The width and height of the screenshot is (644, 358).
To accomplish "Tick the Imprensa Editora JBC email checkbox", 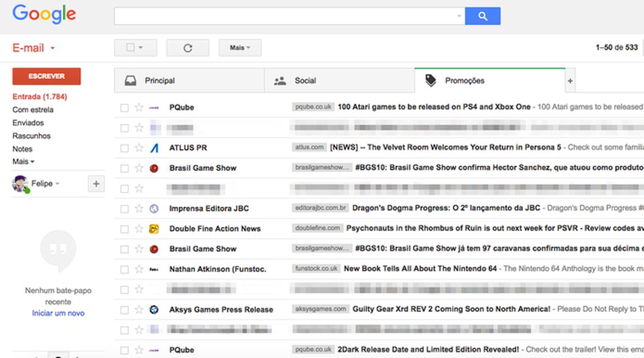I will coord(124,209).
